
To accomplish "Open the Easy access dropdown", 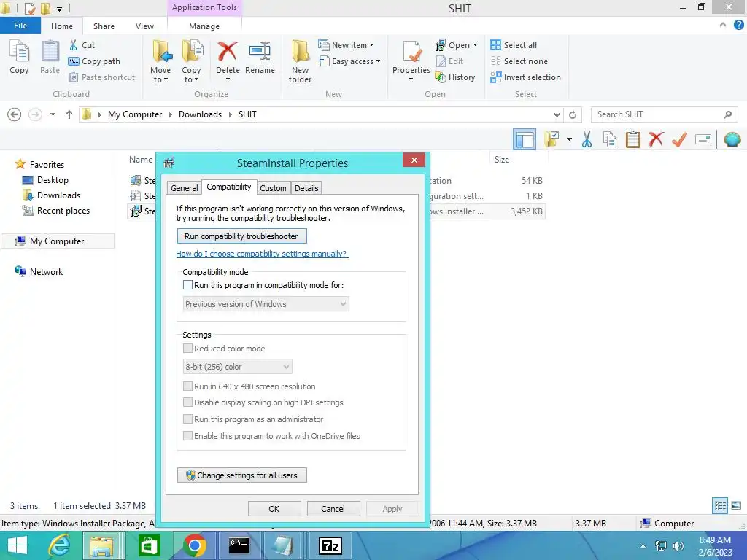I will [x=349, y=61].
